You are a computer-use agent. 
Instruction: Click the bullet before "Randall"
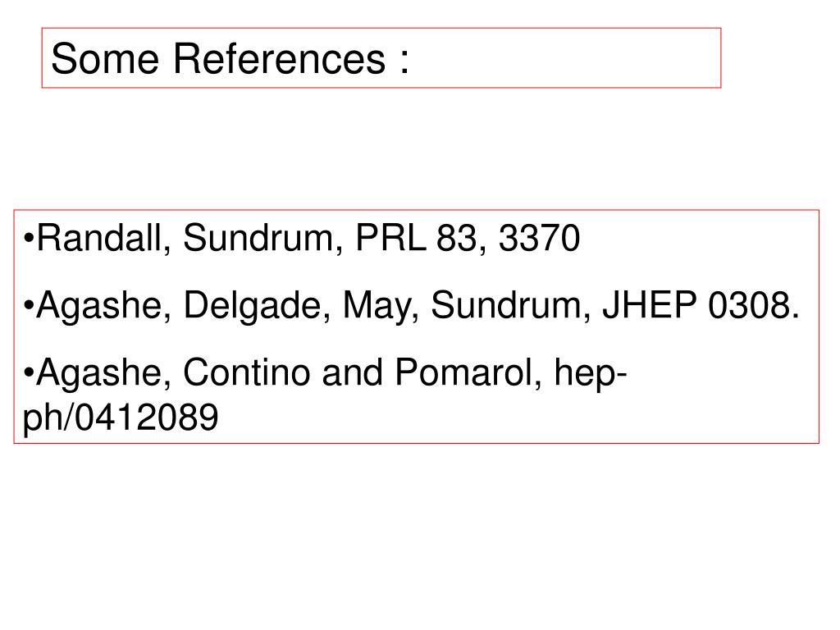click(29, 238)
